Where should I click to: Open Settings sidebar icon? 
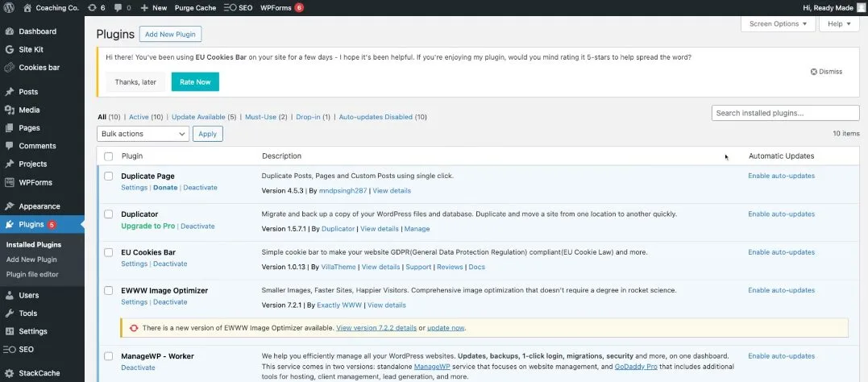pos(9,331)
